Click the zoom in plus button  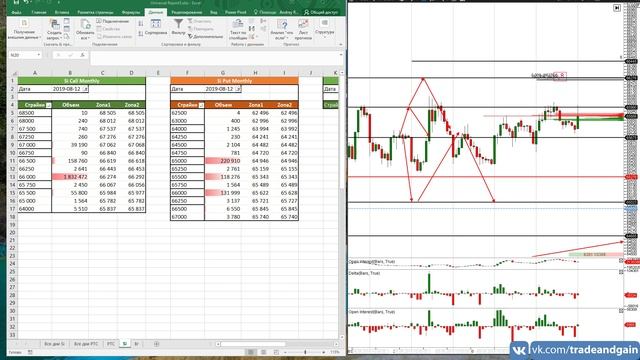pos(324,352)
